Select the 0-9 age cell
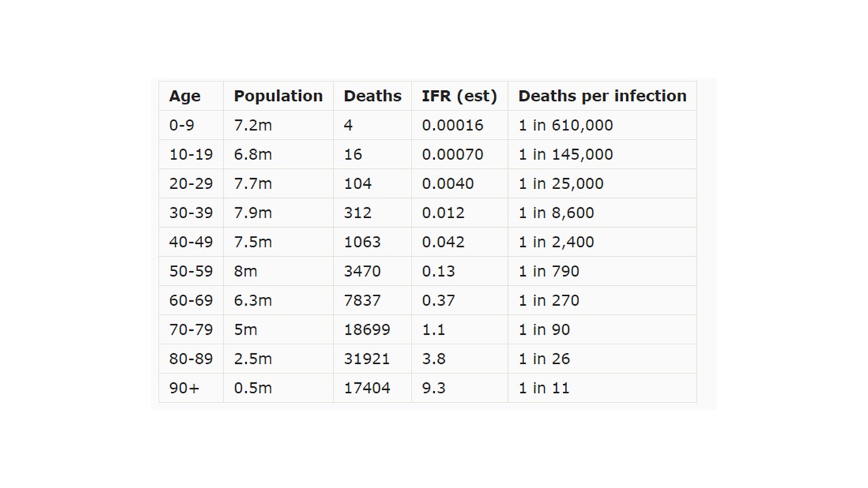Viewport: 868px width, 488px height. [180, 125]
